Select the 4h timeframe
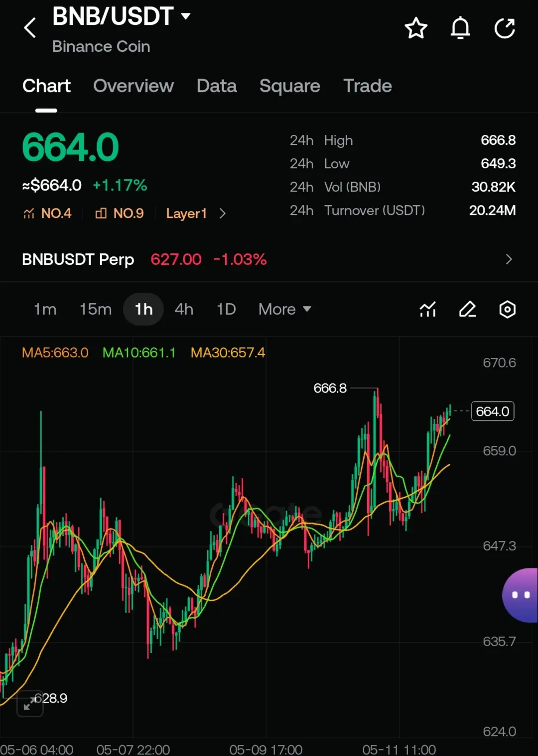The image size is (538, 756). [184, 309]
